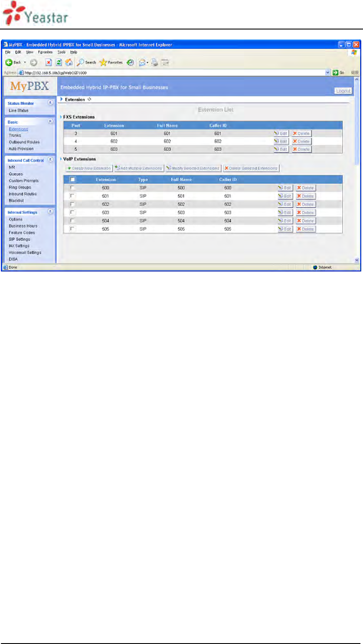363x644 pixels.
Task: Click the green Go arrow button
Action: tap(335, 73)
